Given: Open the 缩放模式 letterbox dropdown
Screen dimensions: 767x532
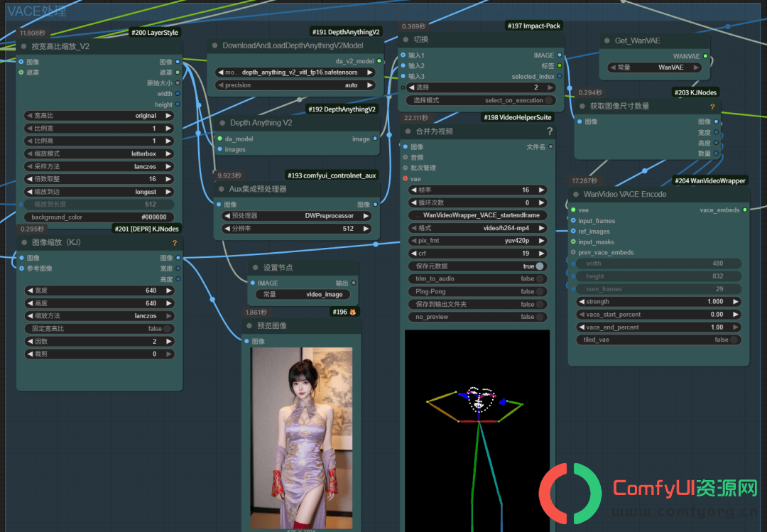Looking at the screenshot, I should (99, 153).
